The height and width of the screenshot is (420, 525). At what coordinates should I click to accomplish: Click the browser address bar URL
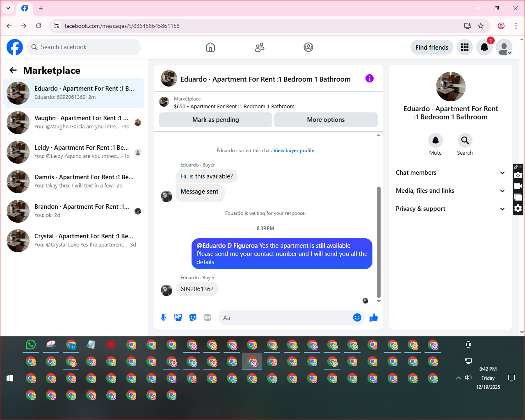[x=122, y=26]
